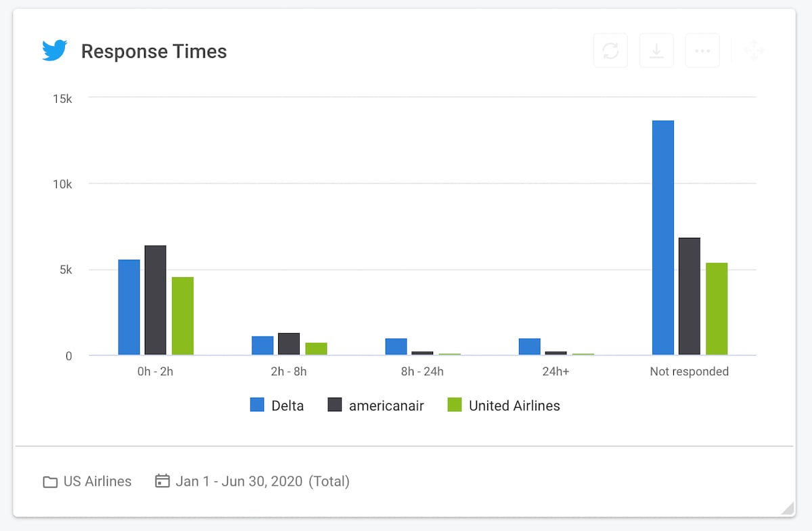Hide the americanair series via legend
This screenshot has width=812, height=531.
(386, 405)
